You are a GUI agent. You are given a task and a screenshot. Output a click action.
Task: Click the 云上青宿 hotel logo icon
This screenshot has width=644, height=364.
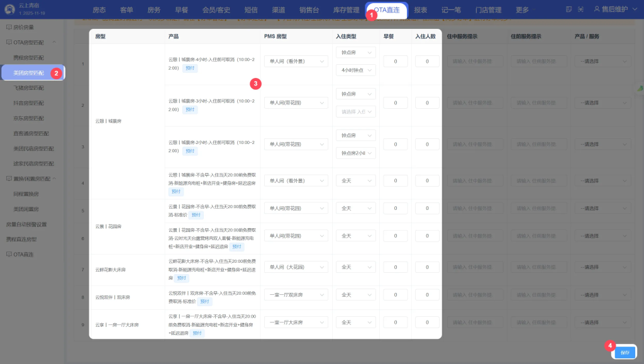click(x=9, y=9)
